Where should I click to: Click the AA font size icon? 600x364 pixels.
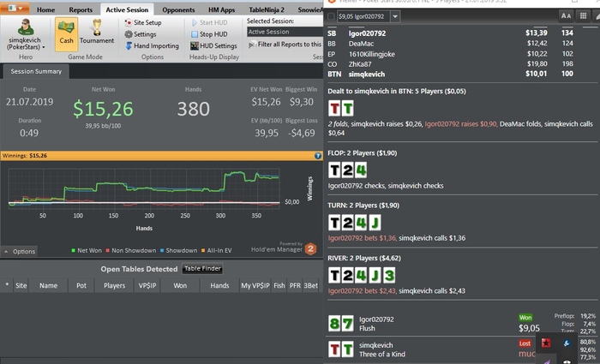[x=566, y=15]
